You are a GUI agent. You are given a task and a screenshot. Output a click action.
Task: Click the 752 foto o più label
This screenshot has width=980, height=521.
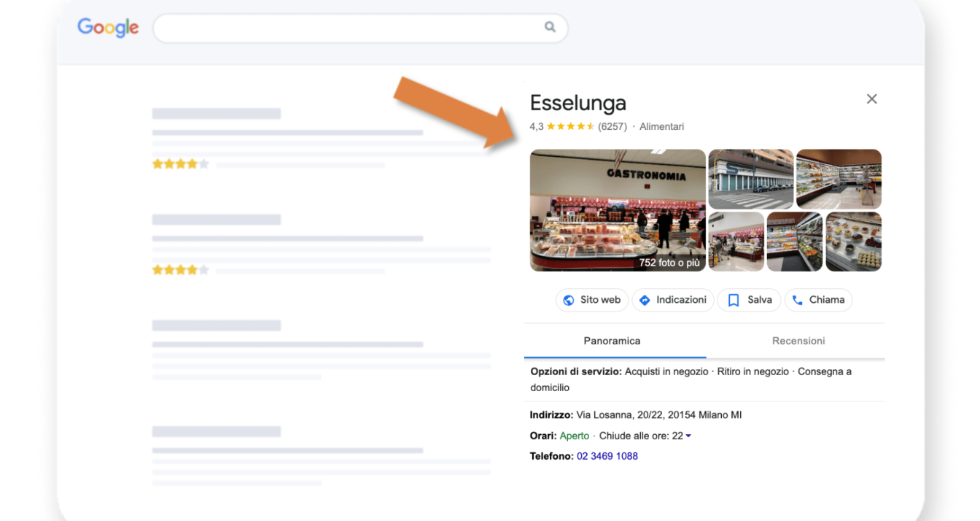pyautogui.click(x=669, y=263)
